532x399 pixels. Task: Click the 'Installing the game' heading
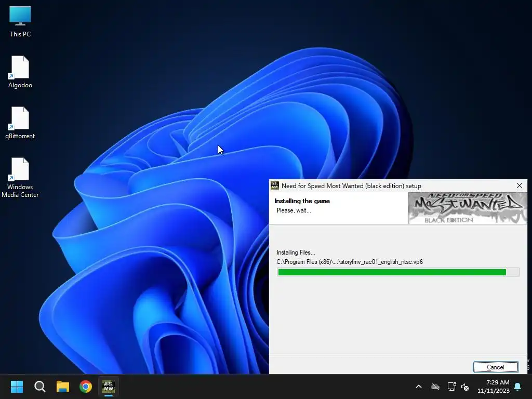coord(302,201)
